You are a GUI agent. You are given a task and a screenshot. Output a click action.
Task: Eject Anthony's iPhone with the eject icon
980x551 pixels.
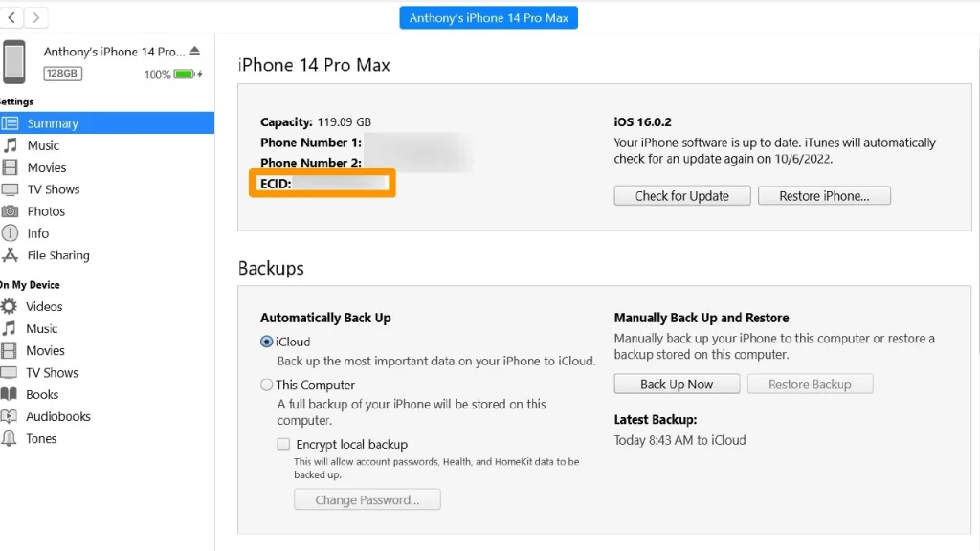[195, 52]
